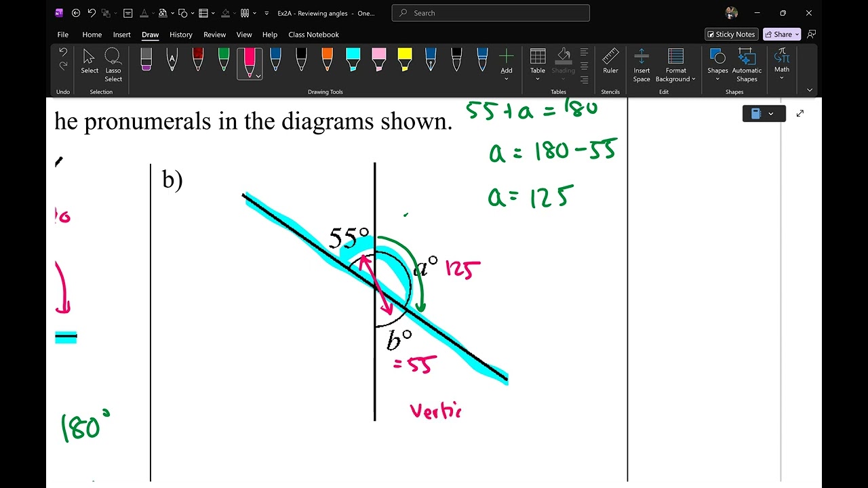The width and height of the screenshot is (868, 488).
Task: Click the ribbon Redo arrow
Action: click(x=63, y=66)
